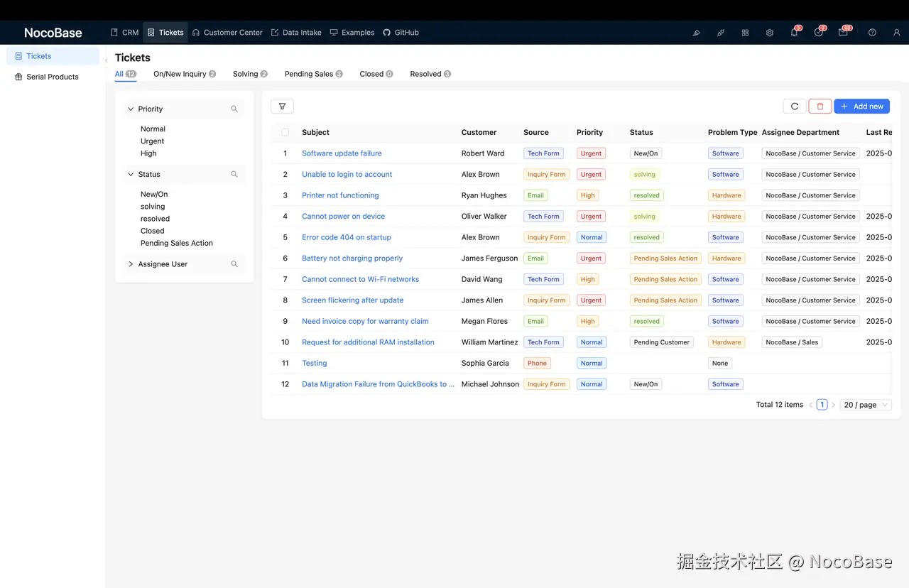Select the header checkbox to select all tickets
Viewport: 909px width, 588px height.
point(285,132)
